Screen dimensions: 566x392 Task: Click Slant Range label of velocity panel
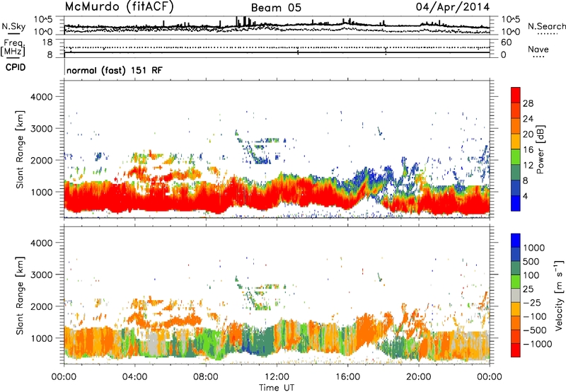pyautogui.click(x=20, y=296)
